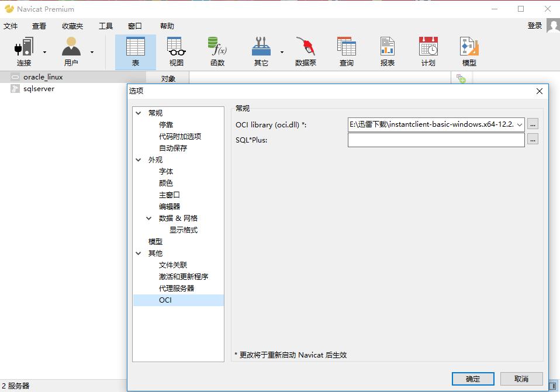Open the OCI library path dropdown
Image resolution: width=560 pixels, height=392 pixels.
coord(520,124)
